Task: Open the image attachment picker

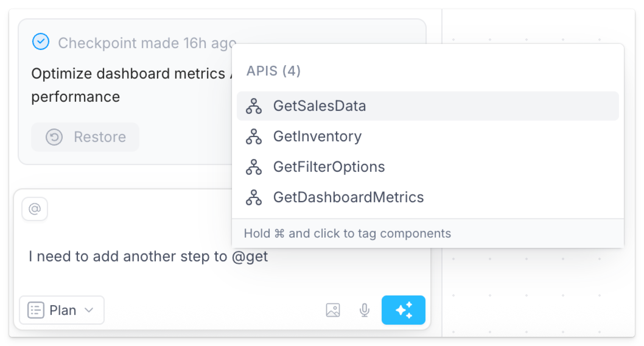Action: coord(333,310)
